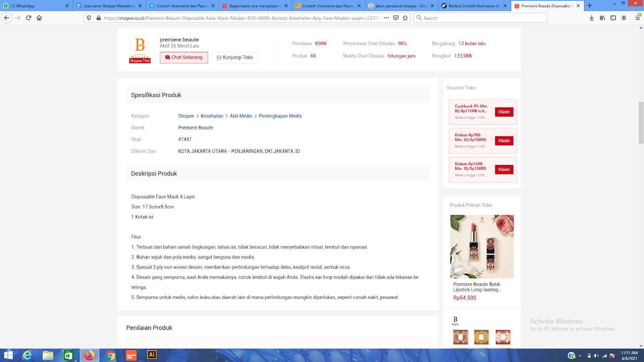This screenshot has width=644, height=362.
Task: Open the Kesehatan category link
Action: tap(212, 116)
